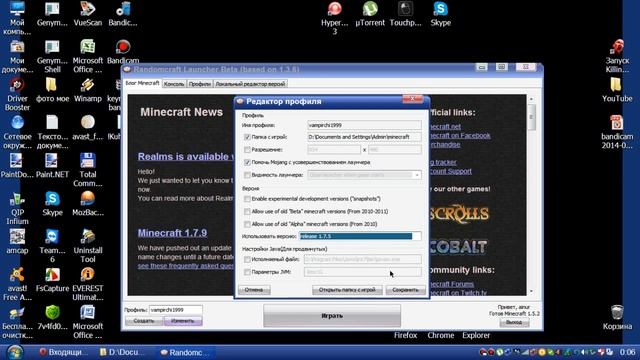Open the Genymotion Shell desktop icon

point(52,56)
